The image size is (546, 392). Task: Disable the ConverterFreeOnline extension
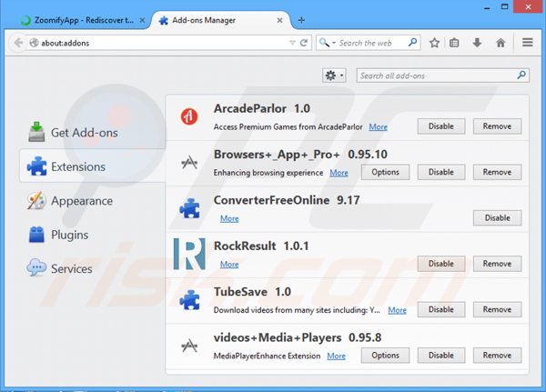[x=497, y=217]
